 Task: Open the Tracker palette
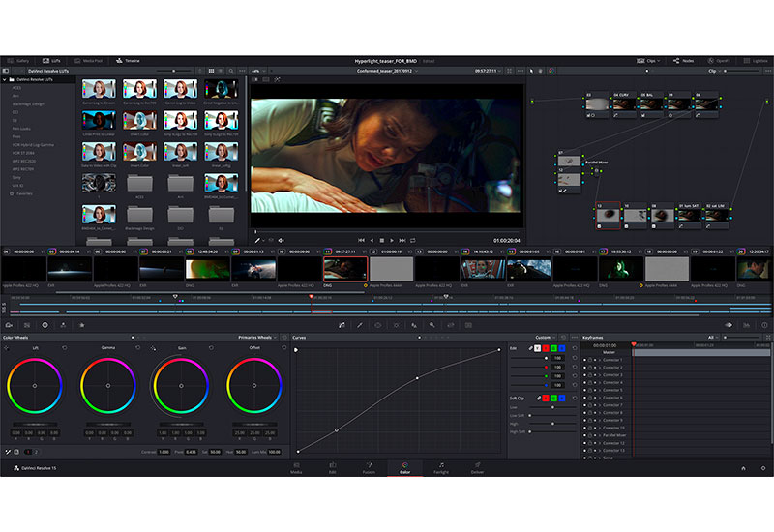pos(397,325)
